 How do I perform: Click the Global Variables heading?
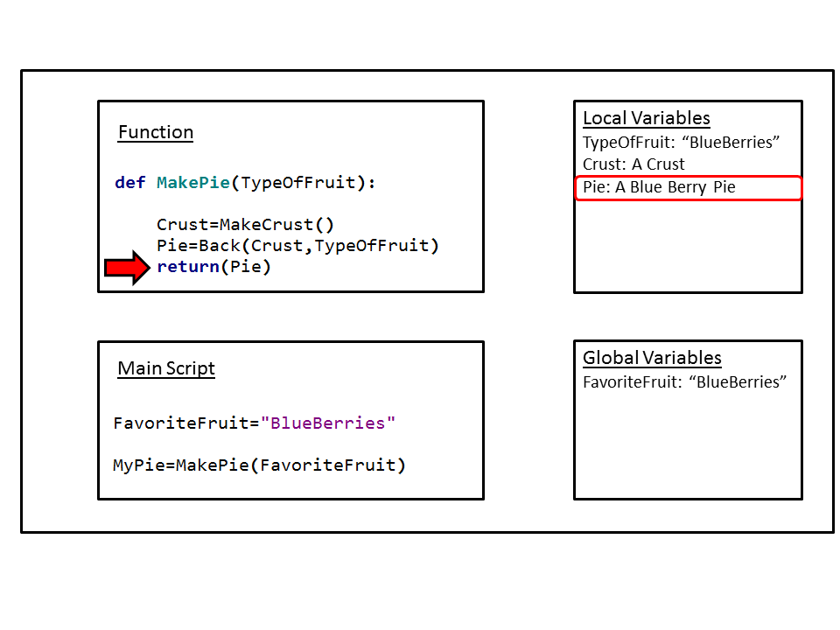point(652,358)
